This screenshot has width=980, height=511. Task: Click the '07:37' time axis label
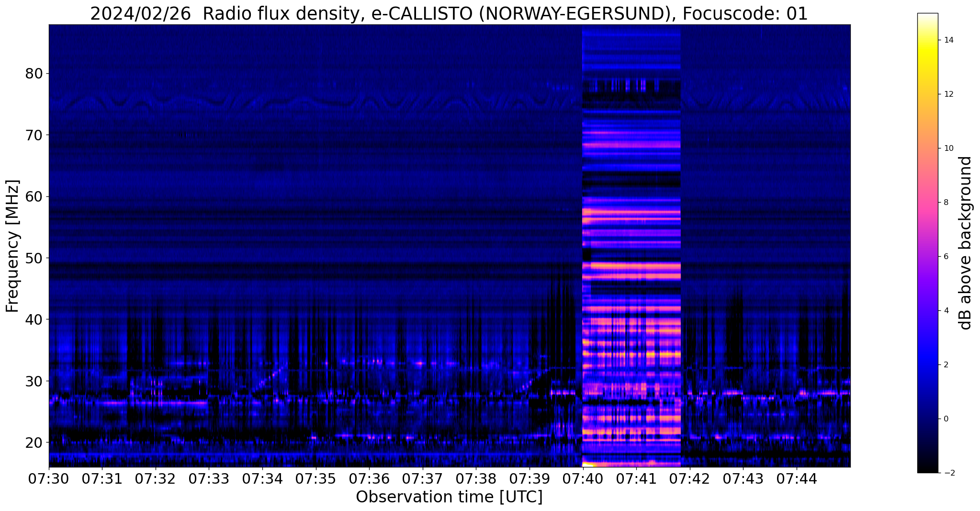pyautogui.click(x=423, y=479)
